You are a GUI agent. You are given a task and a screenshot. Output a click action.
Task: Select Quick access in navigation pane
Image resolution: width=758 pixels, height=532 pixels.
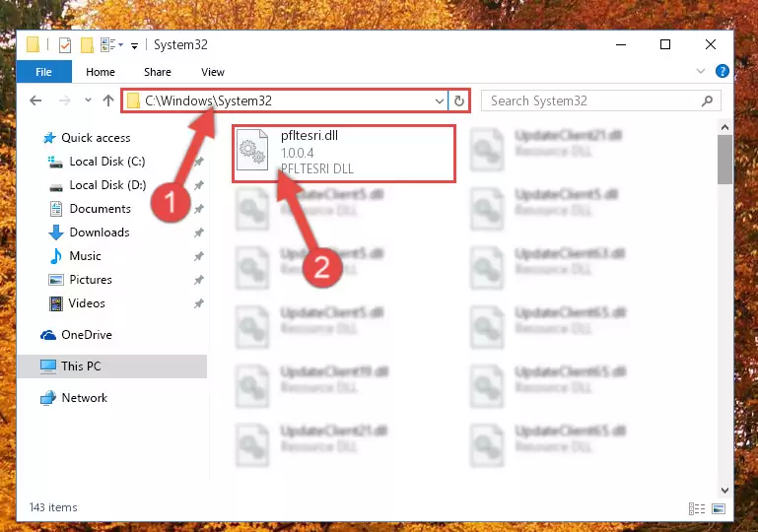[96, 138]
